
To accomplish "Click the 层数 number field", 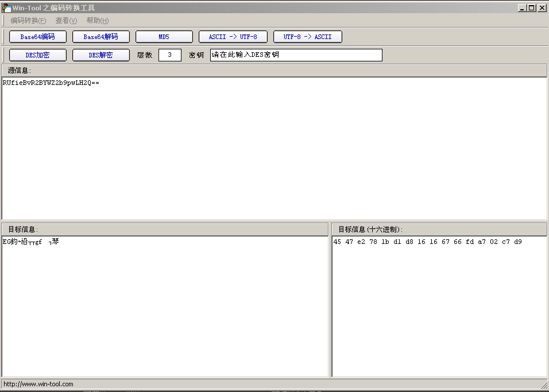I will (x=169, y=55).
